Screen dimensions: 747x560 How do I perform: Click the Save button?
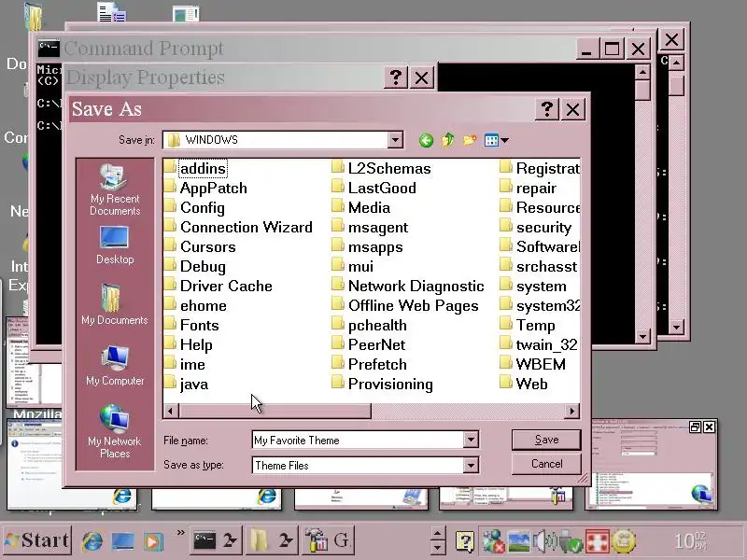[546, 440]
